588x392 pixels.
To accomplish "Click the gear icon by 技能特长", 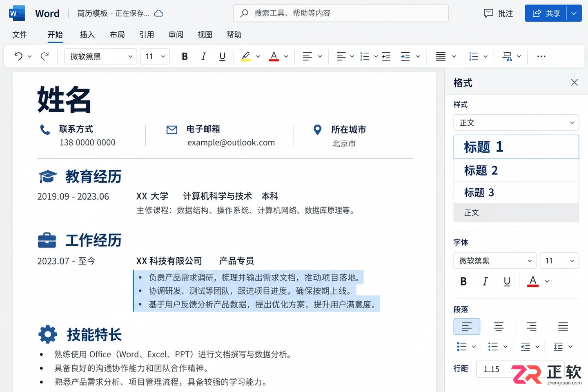I will [48, 334].
